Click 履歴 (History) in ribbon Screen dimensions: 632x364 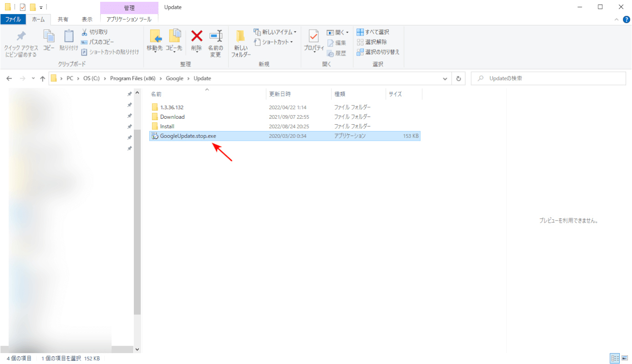tap(336, 53)
